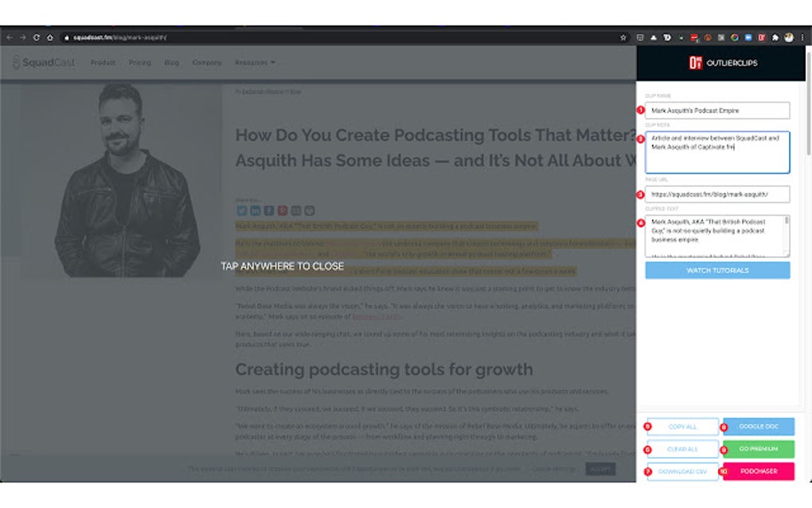812x508 pixels.
Task: Share the article via the Twitter icon
Action: [242, 211]
